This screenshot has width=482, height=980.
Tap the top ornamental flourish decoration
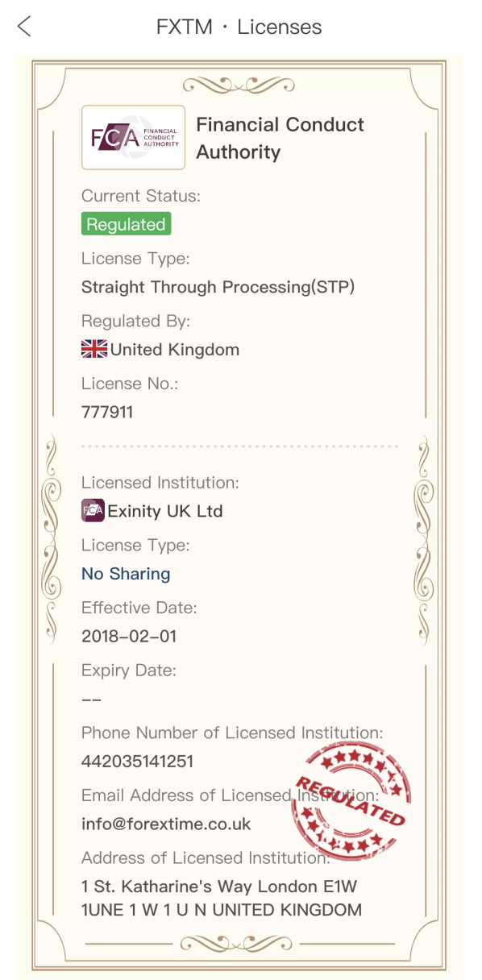tap(239, 84)
